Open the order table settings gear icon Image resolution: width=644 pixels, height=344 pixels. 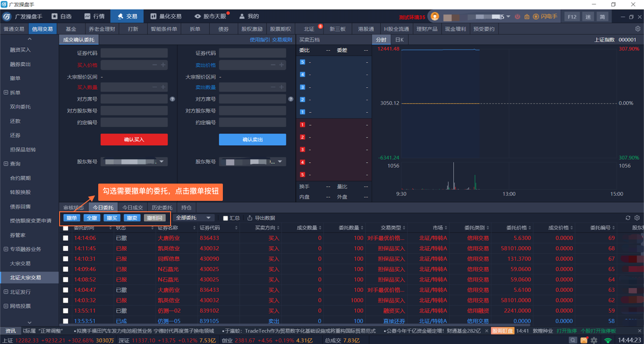tap(637, 218)
